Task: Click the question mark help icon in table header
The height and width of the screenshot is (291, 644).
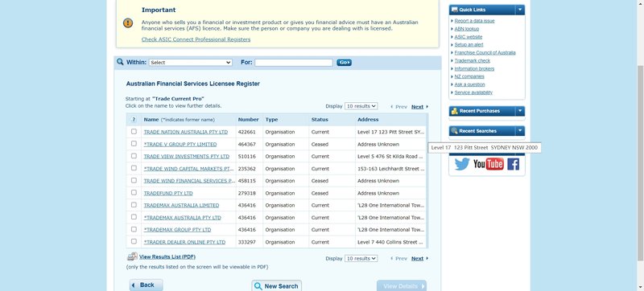Action: tap(134, 119)
